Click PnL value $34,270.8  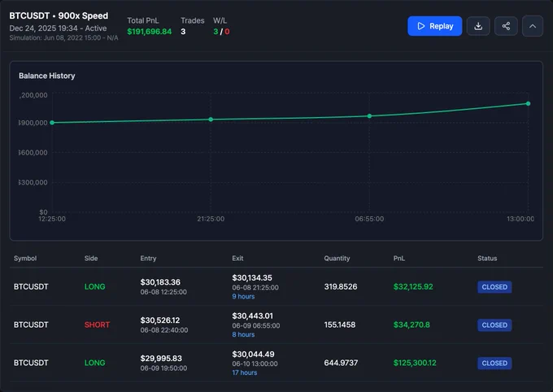pyautogui.click(x=411, y=324)
